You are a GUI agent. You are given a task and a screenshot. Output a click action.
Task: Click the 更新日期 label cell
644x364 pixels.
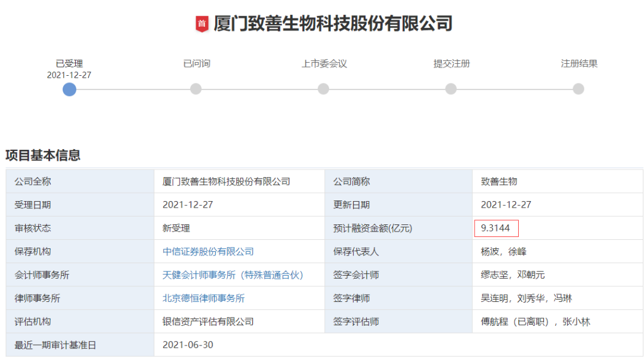398,205
